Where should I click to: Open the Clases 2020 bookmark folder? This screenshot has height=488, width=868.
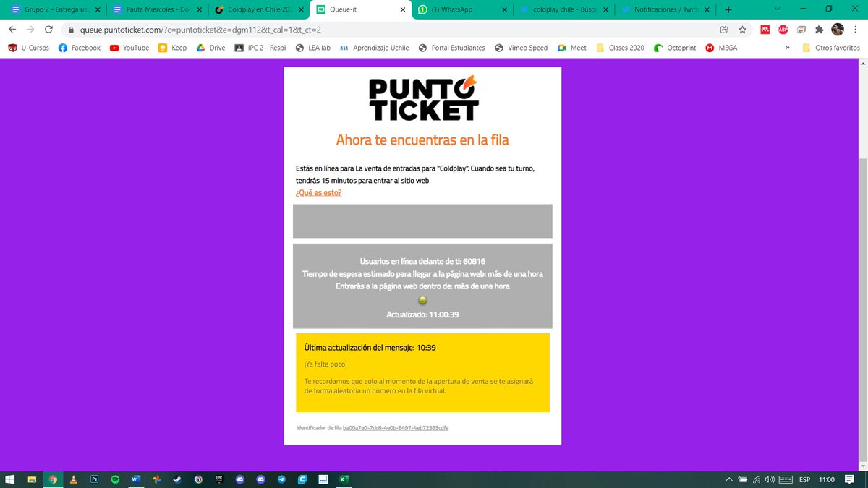[620, 48]
